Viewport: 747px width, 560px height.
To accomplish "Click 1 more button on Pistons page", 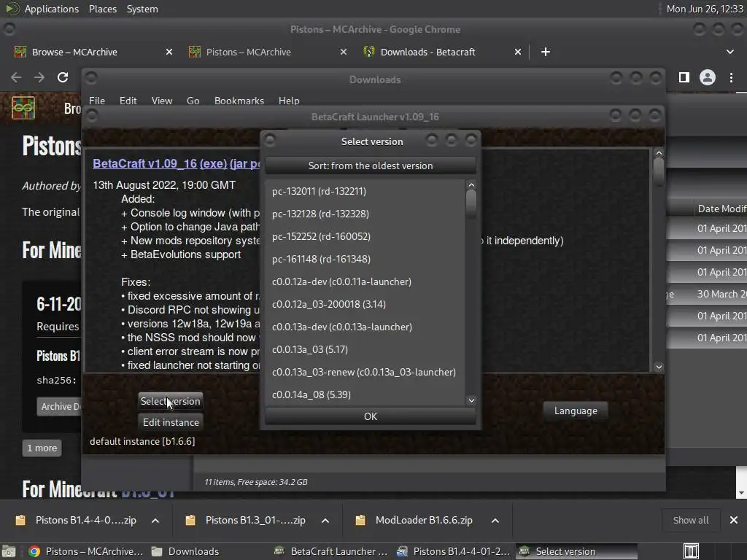I will click(42, 448).
